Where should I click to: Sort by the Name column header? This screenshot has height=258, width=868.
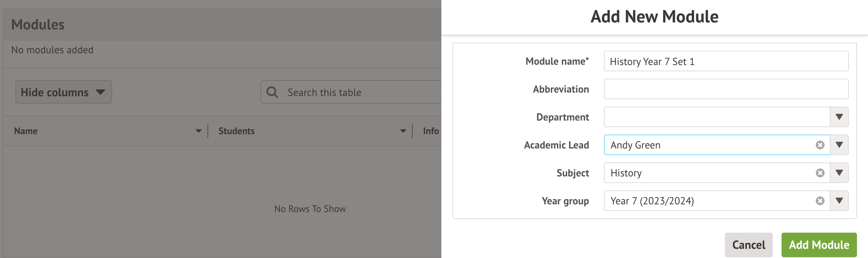point(26,131)
